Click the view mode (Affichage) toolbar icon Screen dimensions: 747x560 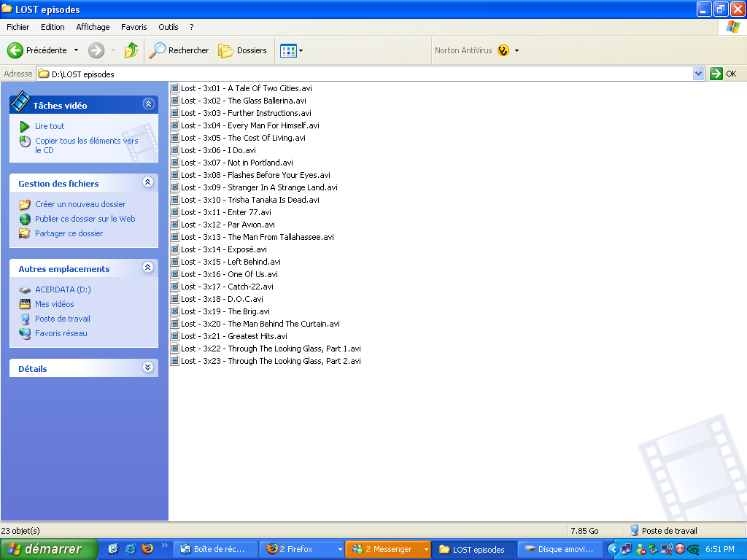click(289, 50)
